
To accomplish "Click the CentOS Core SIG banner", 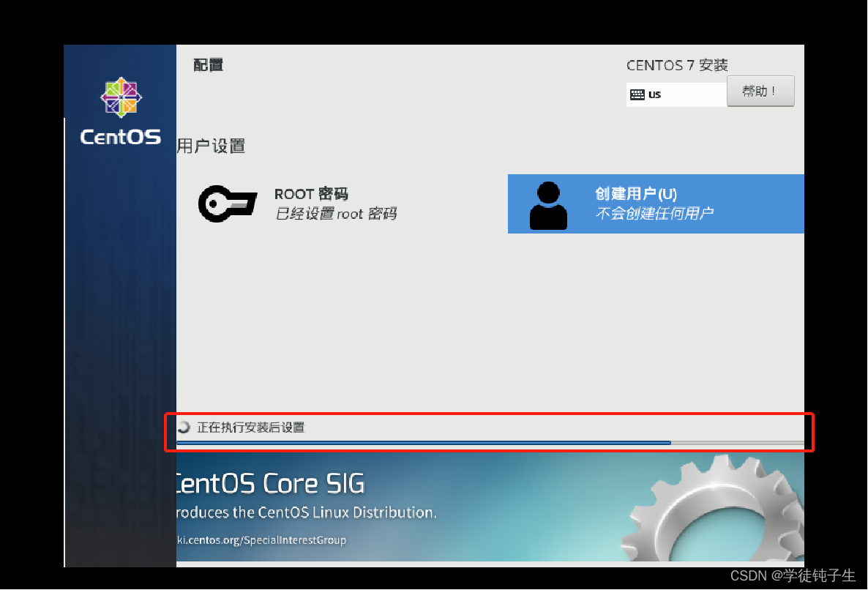I will pyautogui.click(x=490, y=507).
